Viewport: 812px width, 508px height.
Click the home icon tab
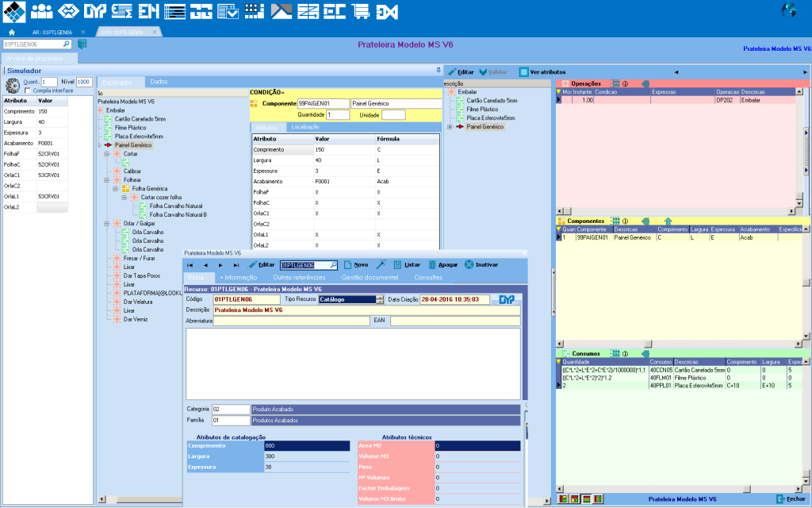tap(11, 32)
